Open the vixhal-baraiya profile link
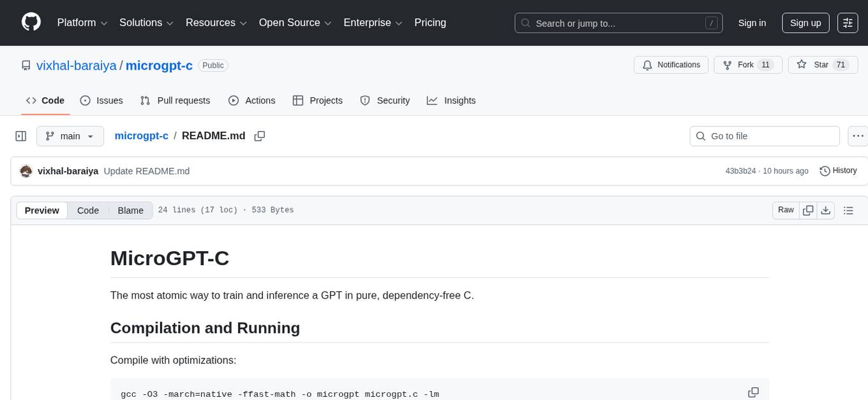 click(76, 65)
